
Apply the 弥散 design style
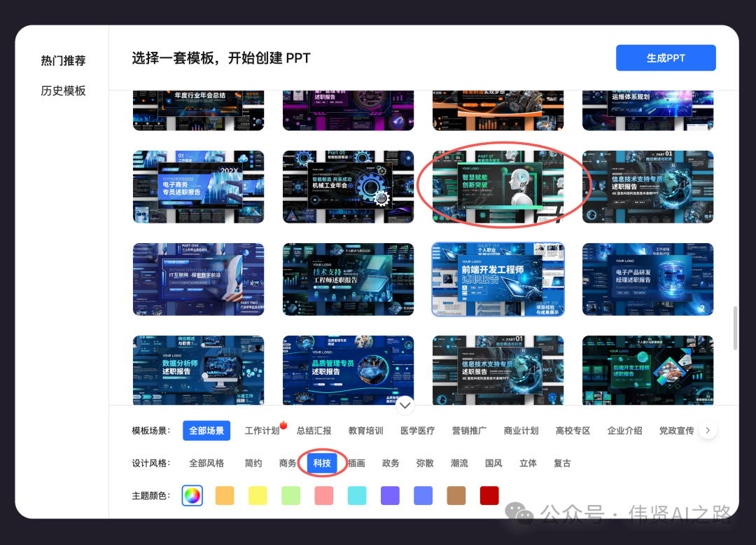click(x=425, y=463)
